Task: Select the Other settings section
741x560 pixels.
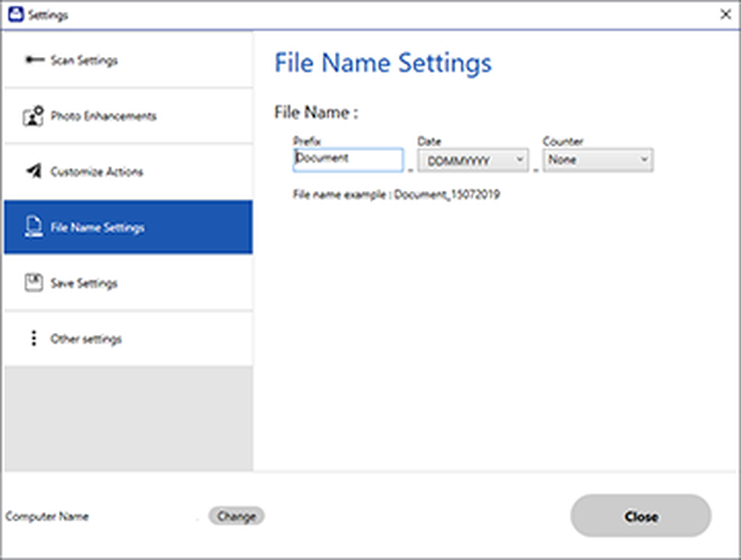Action: tap(128, 338)
